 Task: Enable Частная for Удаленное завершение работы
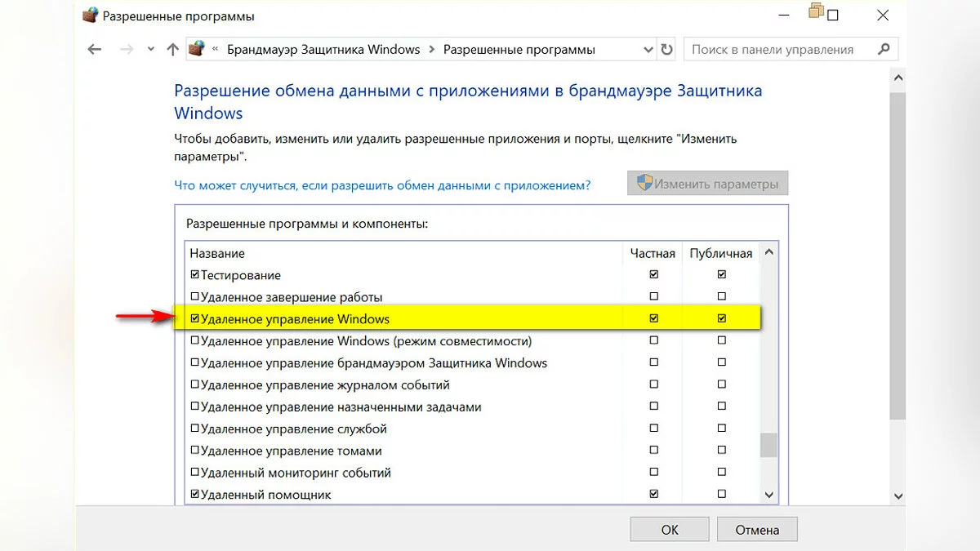[653, 296]
